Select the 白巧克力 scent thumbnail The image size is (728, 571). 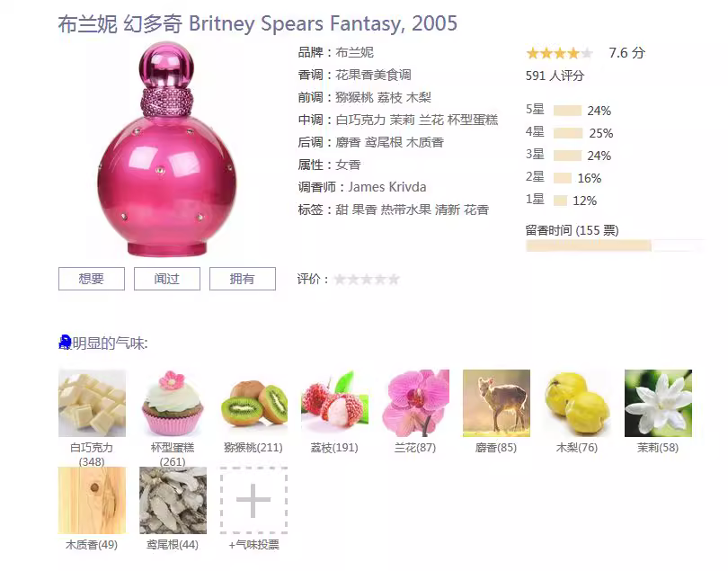point(92,403)
